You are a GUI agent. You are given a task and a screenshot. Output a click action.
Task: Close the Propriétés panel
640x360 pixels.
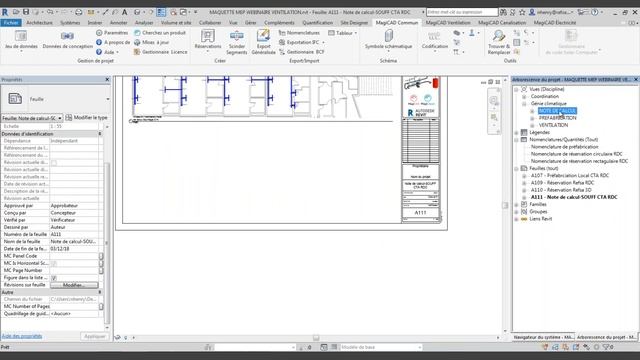click(x=107, y=80)
